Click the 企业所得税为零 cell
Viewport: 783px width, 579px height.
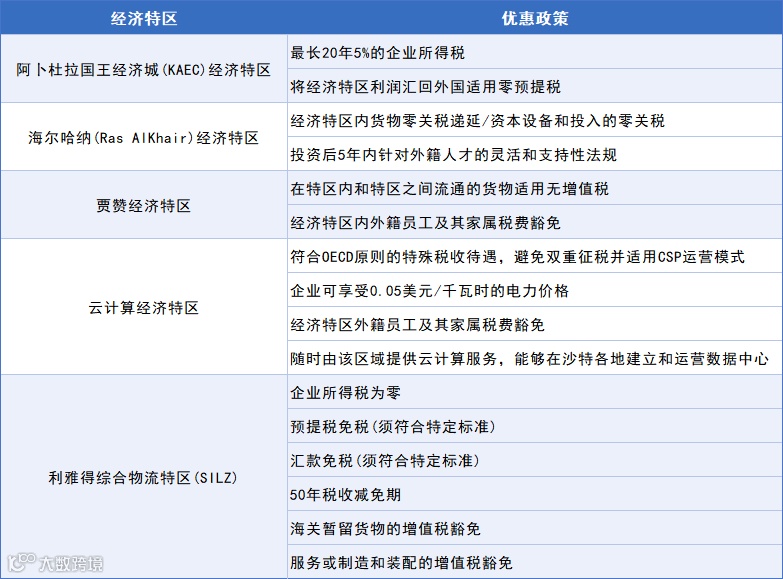(535, 392)
